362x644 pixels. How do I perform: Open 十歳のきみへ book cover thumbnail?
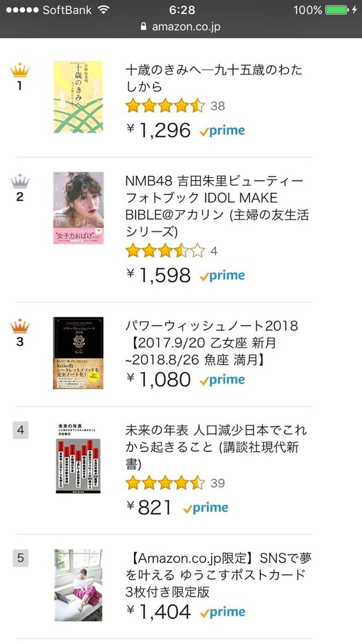78,97
